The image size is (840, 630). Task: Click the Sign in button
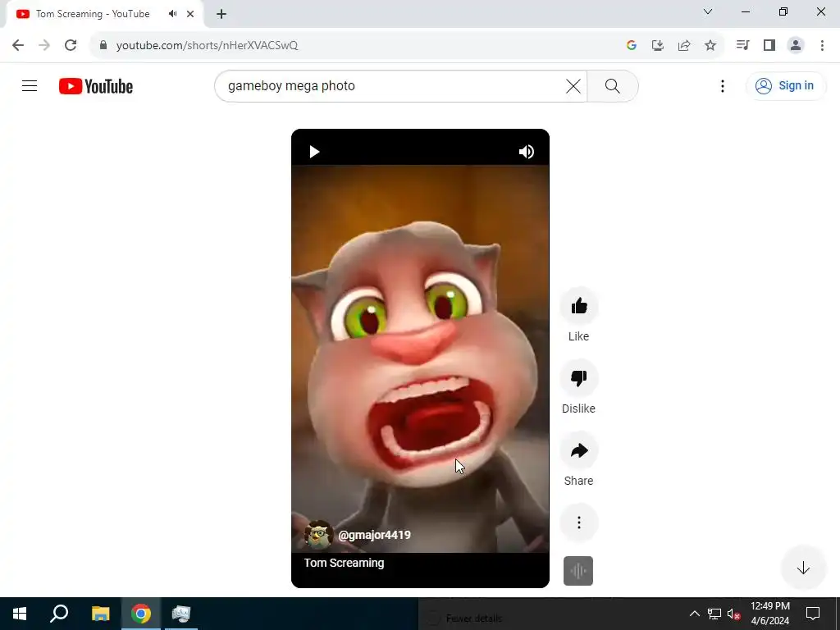tap(785, 85)
